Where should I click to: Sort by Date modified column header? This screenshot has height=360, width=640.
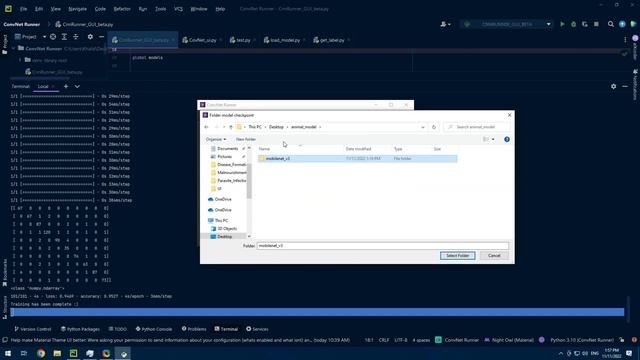(x=358, y=149)
